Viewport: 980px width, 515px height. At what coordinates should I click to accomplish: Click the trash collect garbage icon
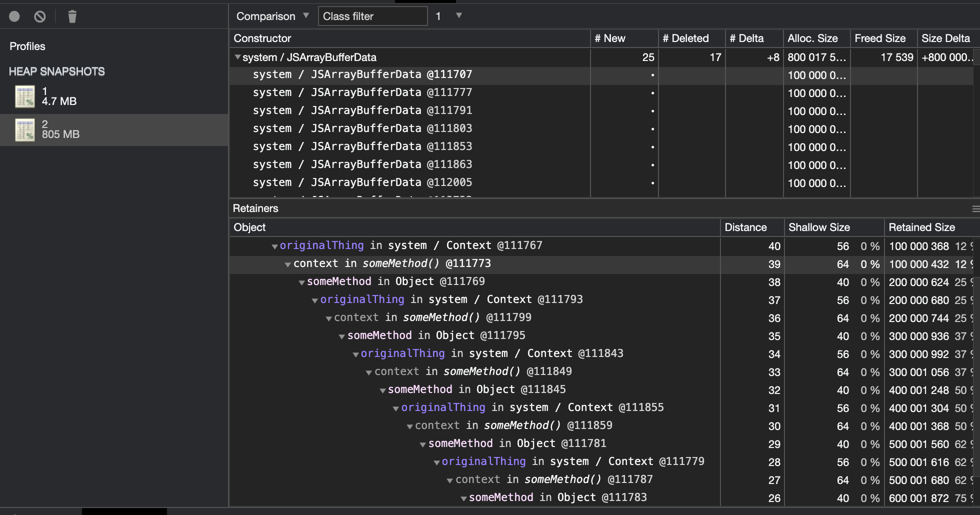[72, 16]
